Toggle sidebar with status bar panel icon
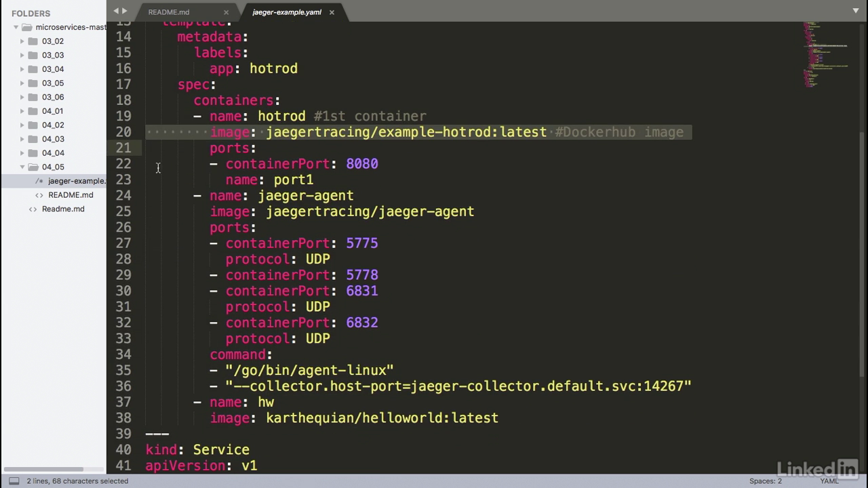The width and height of the screenshot is (868, 488). (14, 481)
